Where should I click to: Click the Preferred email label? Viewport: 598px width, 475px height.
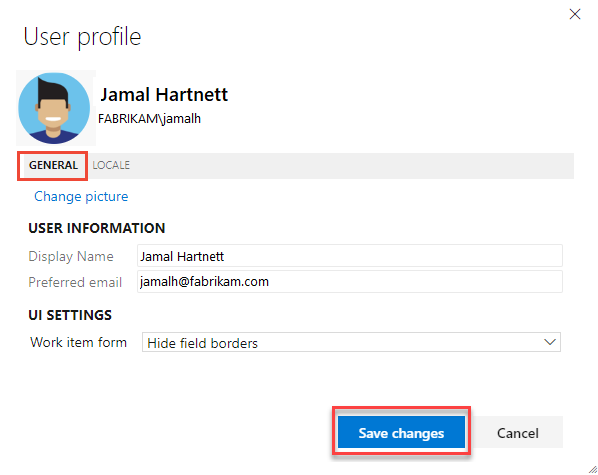point(75,282)
